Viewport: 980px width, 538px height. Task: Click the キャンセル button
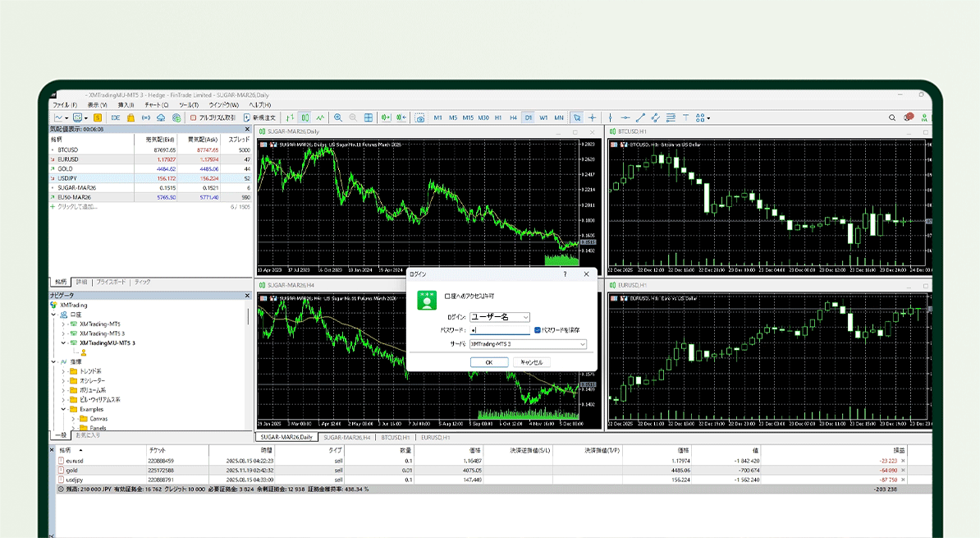pyautogui.click(x=532, y=362)
